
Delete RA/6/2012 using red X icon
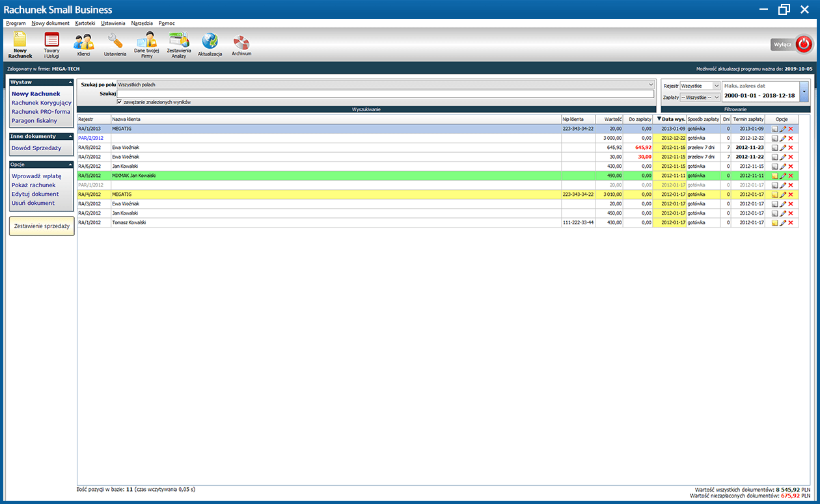(x=791, y=166)
